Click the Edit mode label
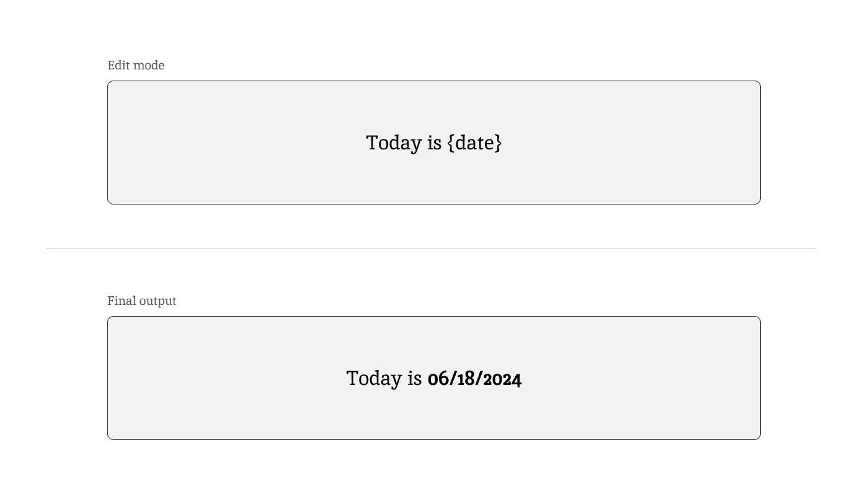 coord(136,66)
